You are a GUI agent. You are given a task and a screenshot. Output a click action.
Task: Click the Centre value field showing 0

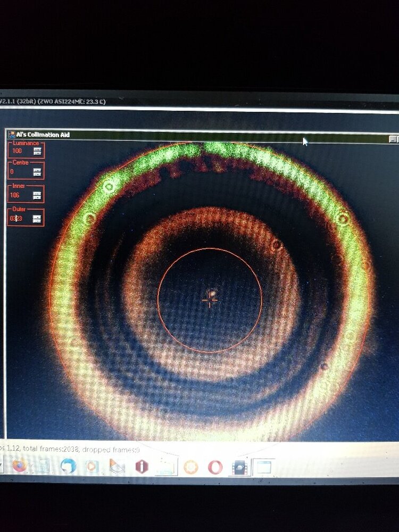click(x=21, y=172)
